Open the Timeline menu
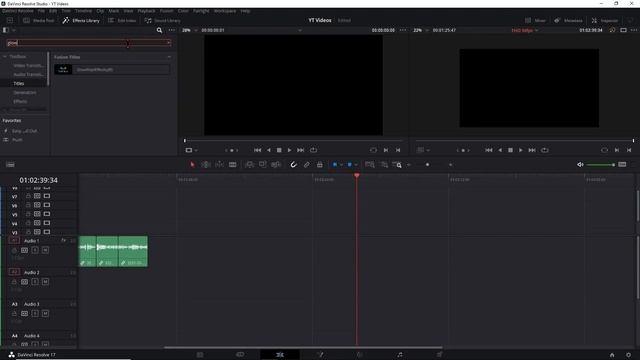Image resolution: width=640 pixels, height=360 pixels. [x=83, y=11]
